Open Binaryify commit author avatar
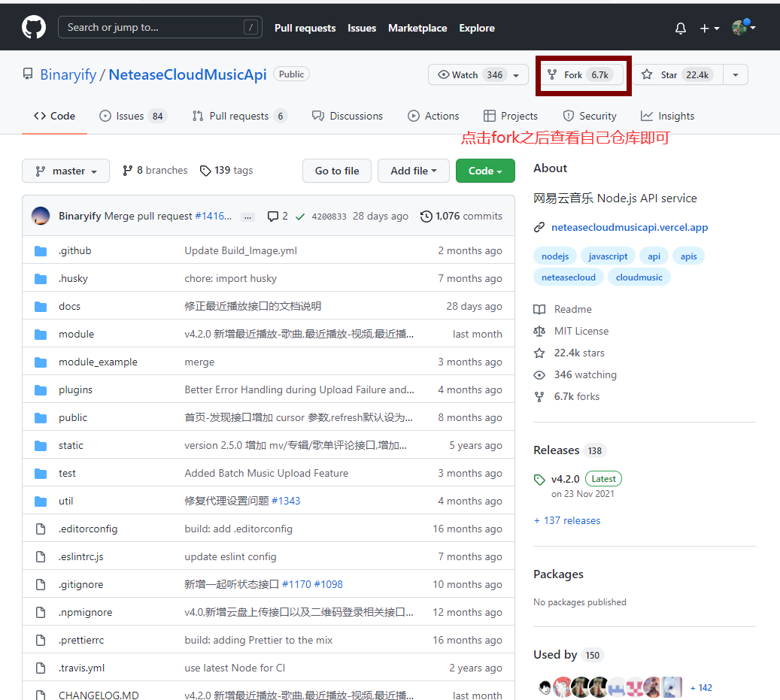The width and height of the screenshot is (780, 700). [x=41, y=216]
